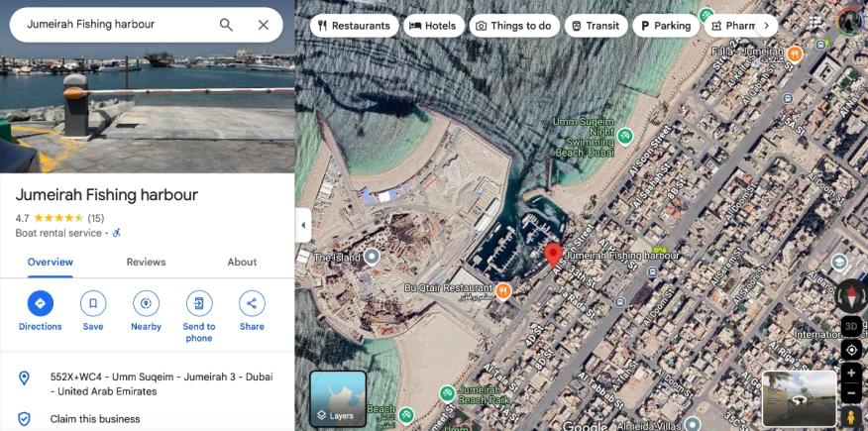Viewport: 868px width, 431px height.
Task: Toggle the 3D map view
Action: (x=851, y=326)
